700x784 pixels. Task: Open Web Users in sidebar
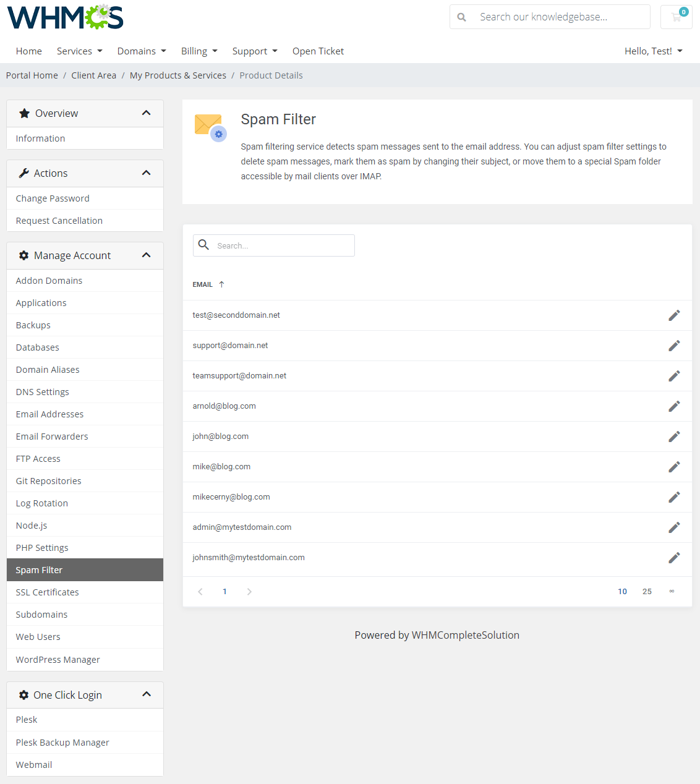point(85,637)
